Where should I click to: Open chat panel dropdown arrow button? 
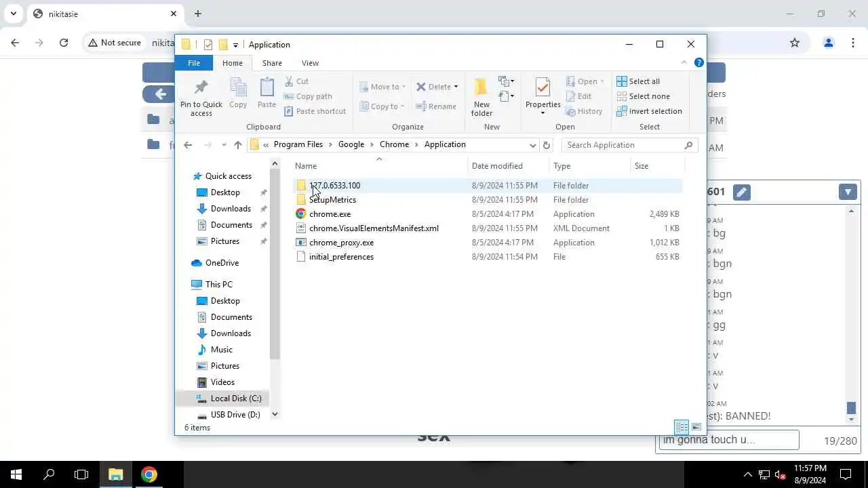coord(848,192)
